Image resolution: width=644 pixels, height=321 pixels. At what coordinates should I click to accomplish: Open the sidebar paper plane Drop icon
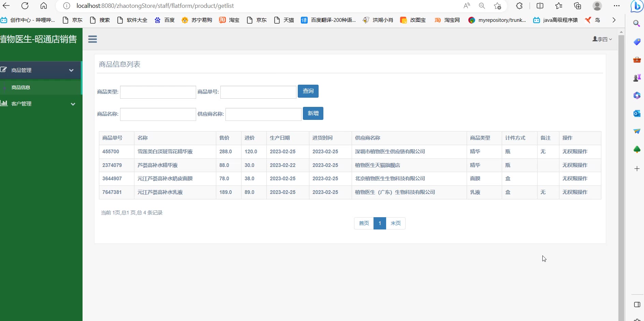point(637,131)
